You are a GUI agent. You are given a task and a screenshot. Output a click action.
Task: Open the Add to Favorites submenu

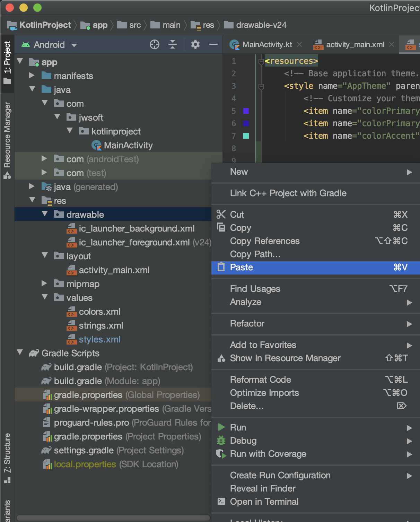(x=315, y=345)
